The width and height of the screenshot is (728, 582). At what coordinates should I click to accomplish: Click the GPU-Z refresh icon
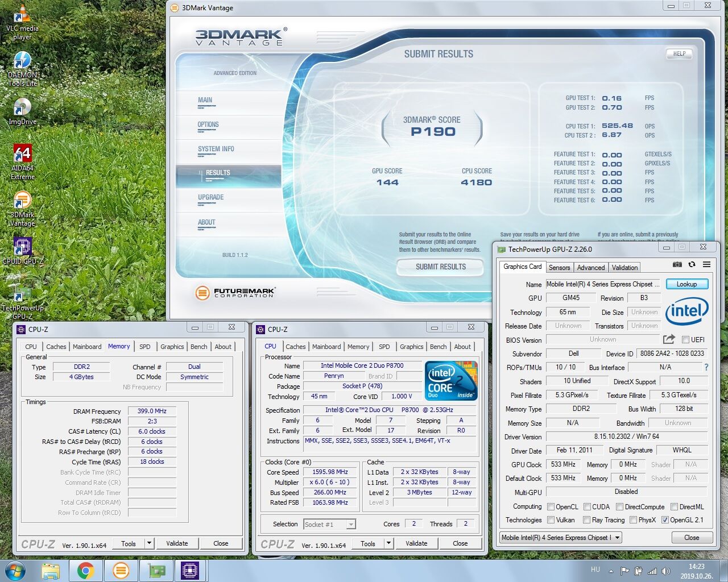click(x=692, y=264)
